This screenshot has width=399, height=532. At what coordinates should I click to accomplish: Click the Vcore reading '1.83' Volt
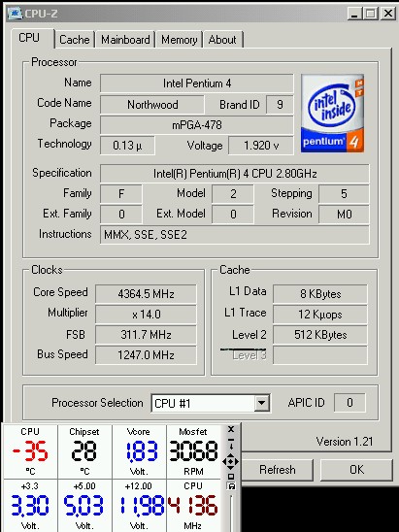(142, 451)
